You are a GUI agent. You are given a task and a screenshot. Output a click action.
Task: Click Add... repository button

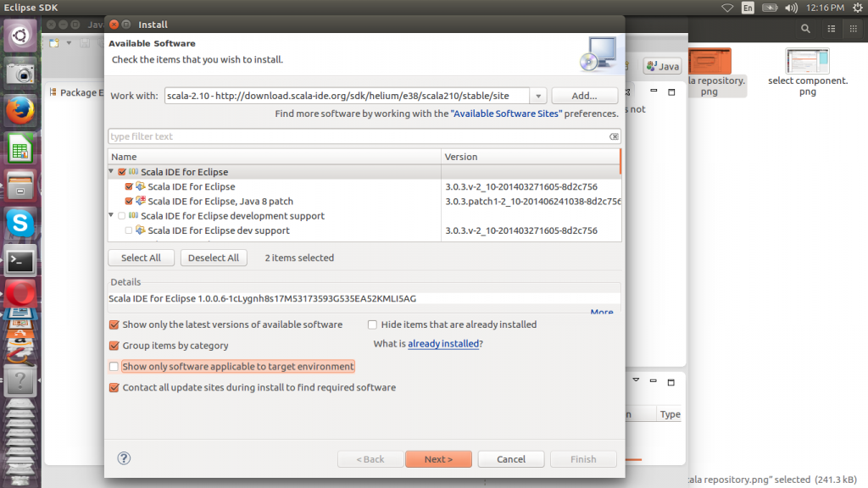[x=585, y=96]
